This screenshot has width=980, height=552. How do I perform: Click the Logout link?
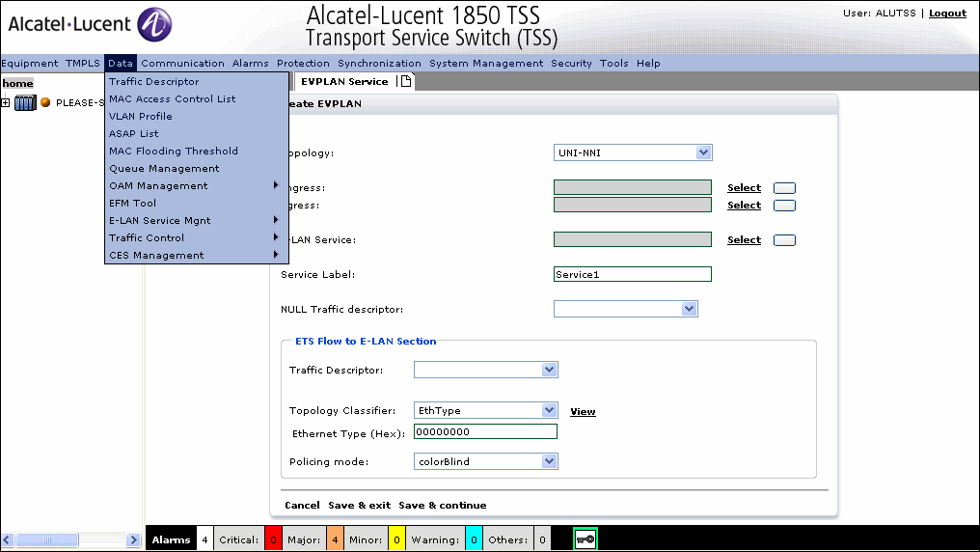click(x=947, y=14)
